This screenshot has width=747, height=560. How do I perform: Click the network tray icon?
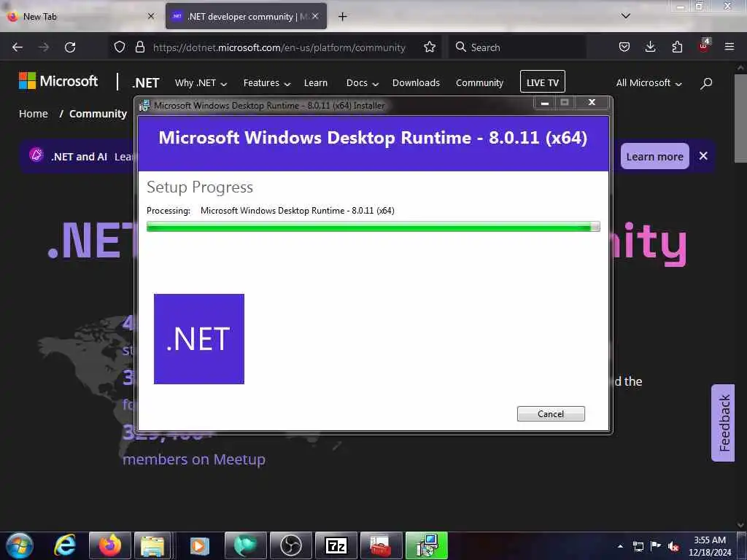638,546
